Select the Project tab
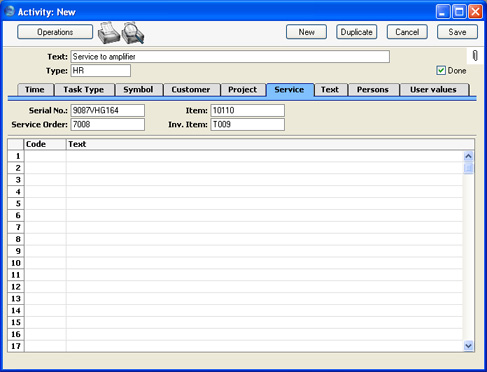 (x=243, y=90)
